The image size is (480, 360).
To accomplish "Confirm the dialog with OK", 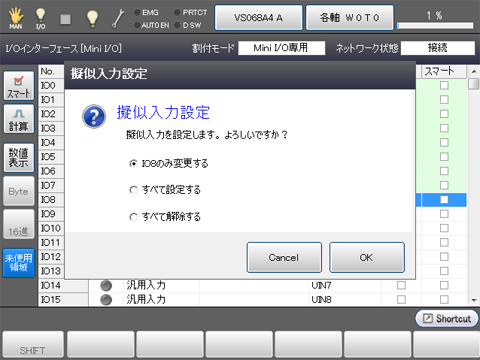I will coord(367,257).
